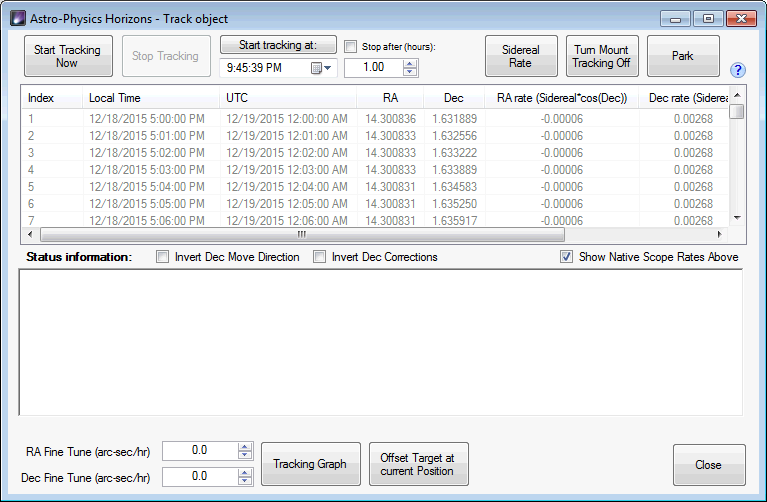Click the Start tracking at: button
This screenshot has width=767, height=502.
coord(278,45)
